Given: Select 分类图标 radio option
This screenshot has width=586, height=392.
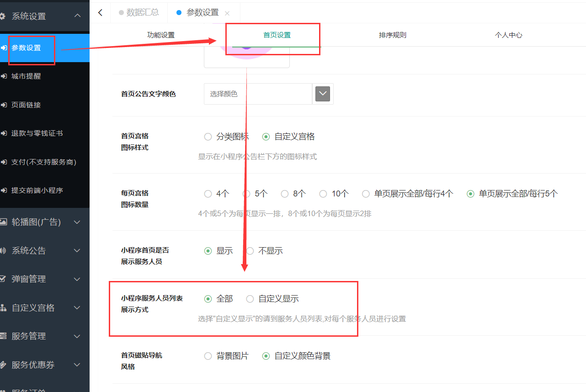Looking at the screenshot, I should [x=208, y=137].
